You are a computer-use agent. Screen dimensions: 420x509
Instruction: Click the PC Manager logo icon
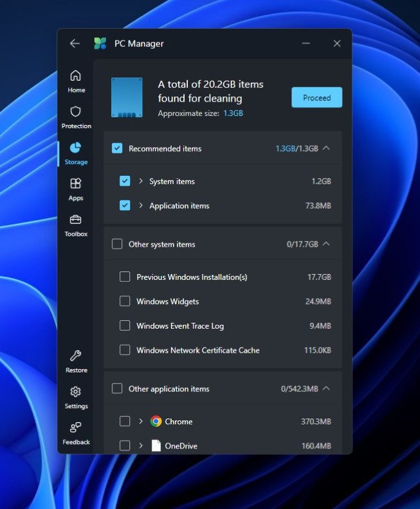[x=100, y=44]
